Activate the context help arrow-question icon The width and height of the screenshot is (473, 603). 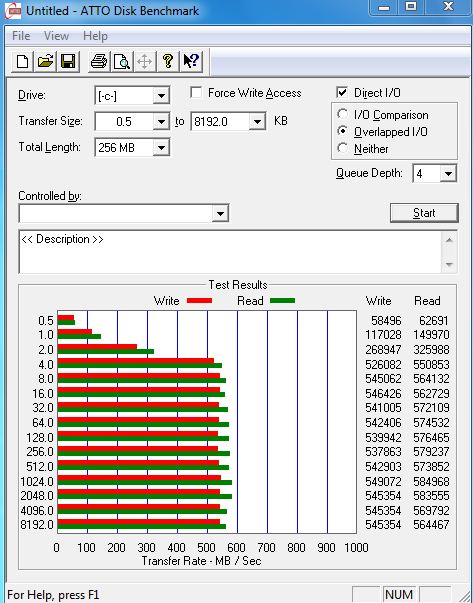click(x=191, y=62)
